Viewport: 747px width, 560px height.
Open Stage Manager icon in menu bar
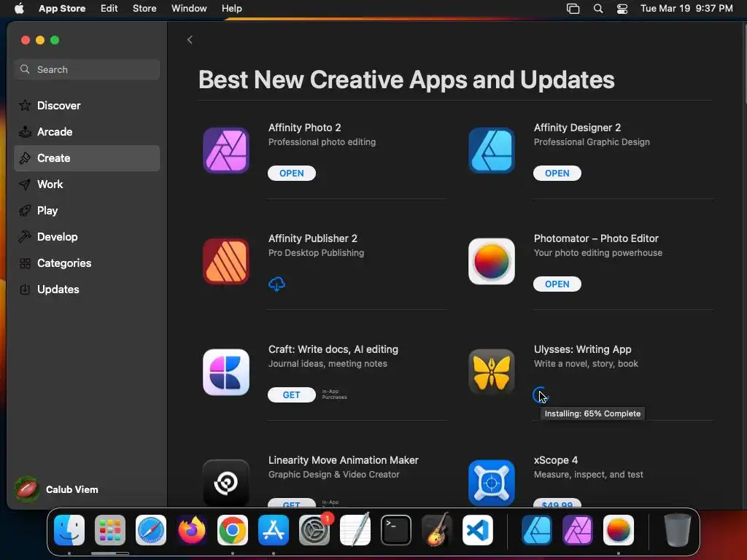pos(573,8)
